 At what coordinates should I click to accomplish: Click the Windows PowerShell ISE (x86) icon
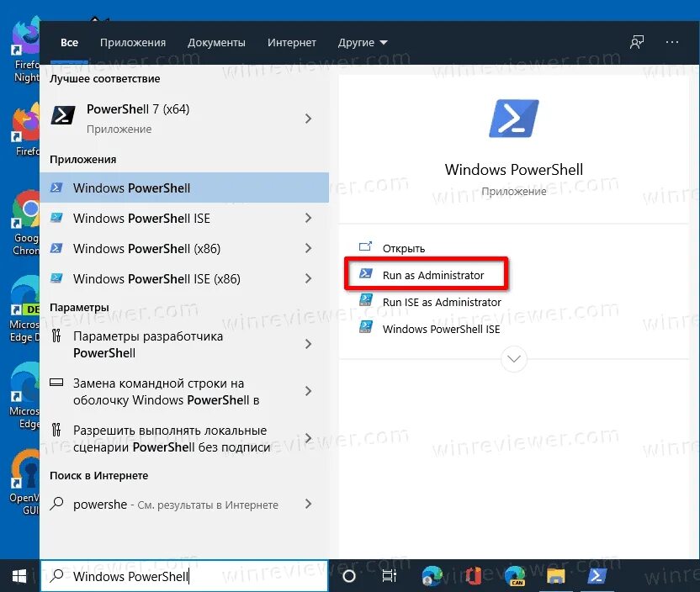[56, 278]
